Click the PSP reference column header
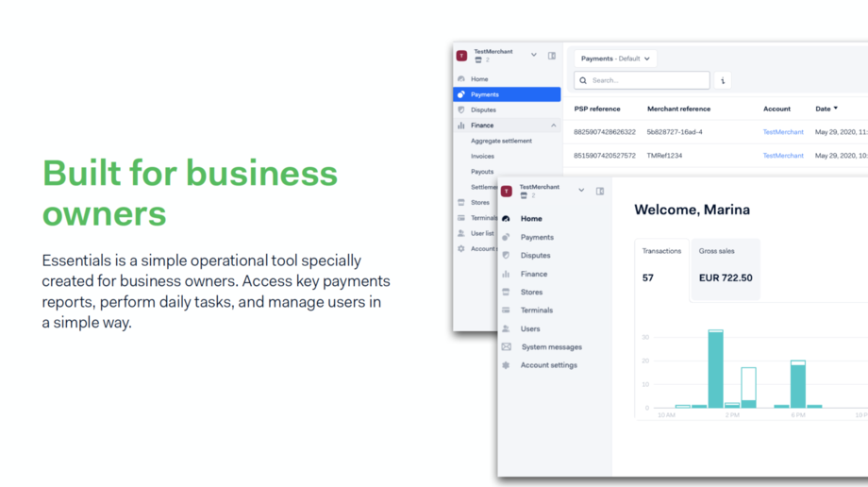 (596, 109)
